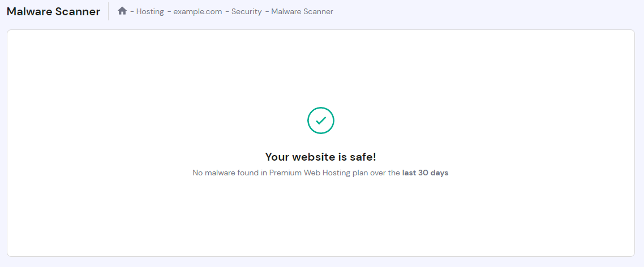Click the word "safe!" in the heading

(363, 157)
